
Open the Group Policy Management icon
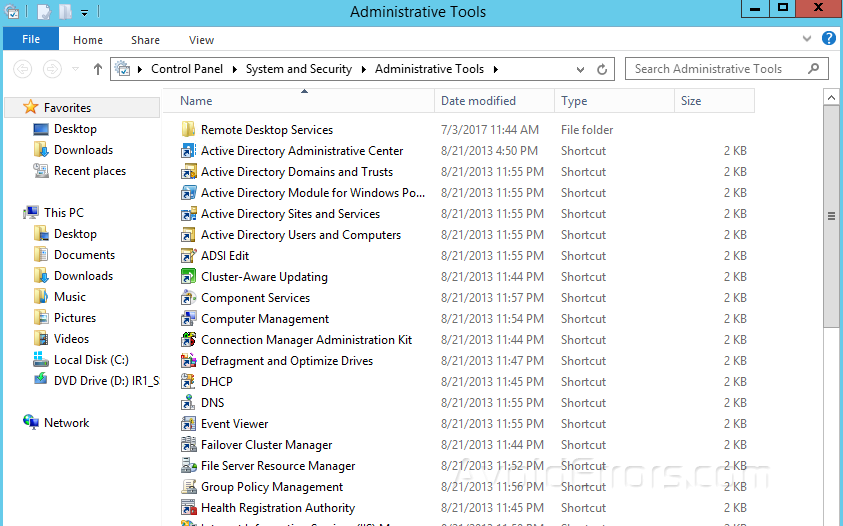click(188, 487)
